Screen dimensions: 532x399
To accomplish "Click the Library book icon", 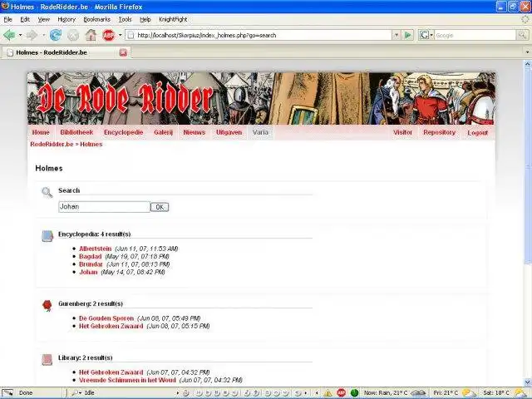I will [x=47, y=360].
